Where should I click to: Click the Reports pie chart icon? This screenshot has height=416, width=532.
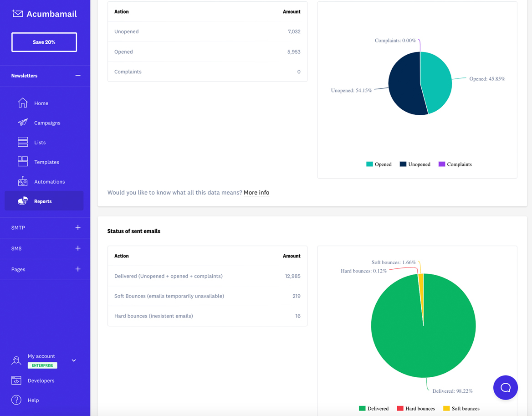click(22, 200)
